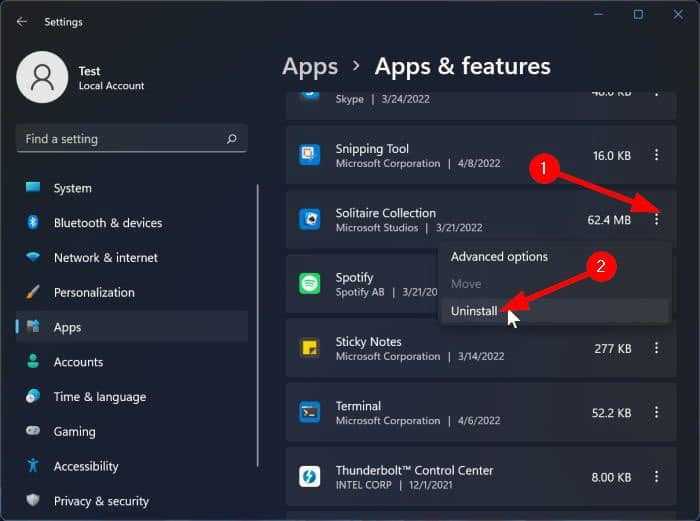Select the Terminal name text
The height and width of the screenshot is (521, 700).
(358, 406)
